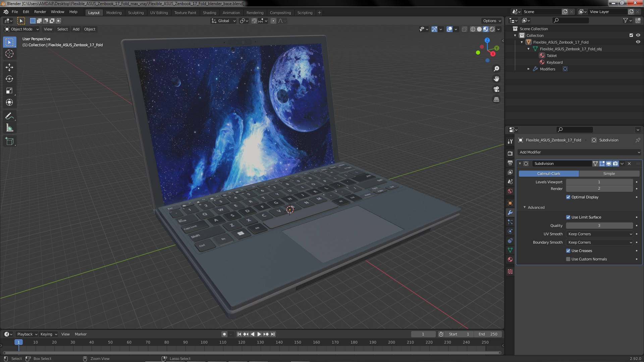Open the Texture properties tab
The image size is (644, 362).
pos(510,271)
